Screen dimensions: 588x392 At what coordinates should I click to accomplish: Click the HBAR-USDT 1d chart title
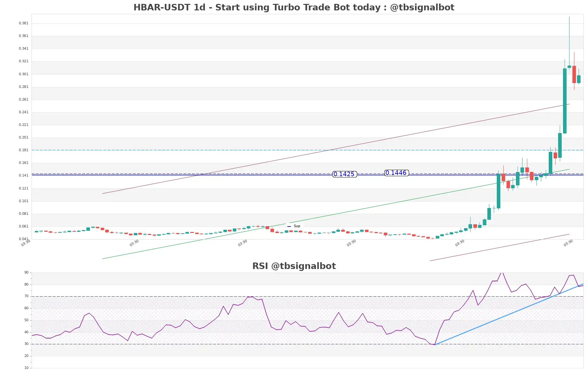coord(294,7)
